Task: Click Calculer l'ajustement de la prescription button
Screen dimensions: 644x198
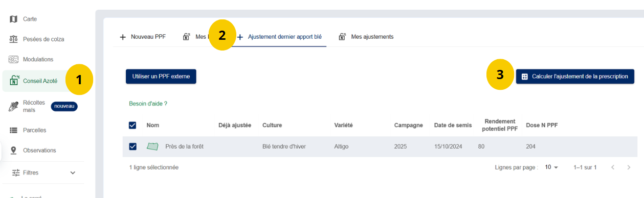Action: [x=575, y=77]
